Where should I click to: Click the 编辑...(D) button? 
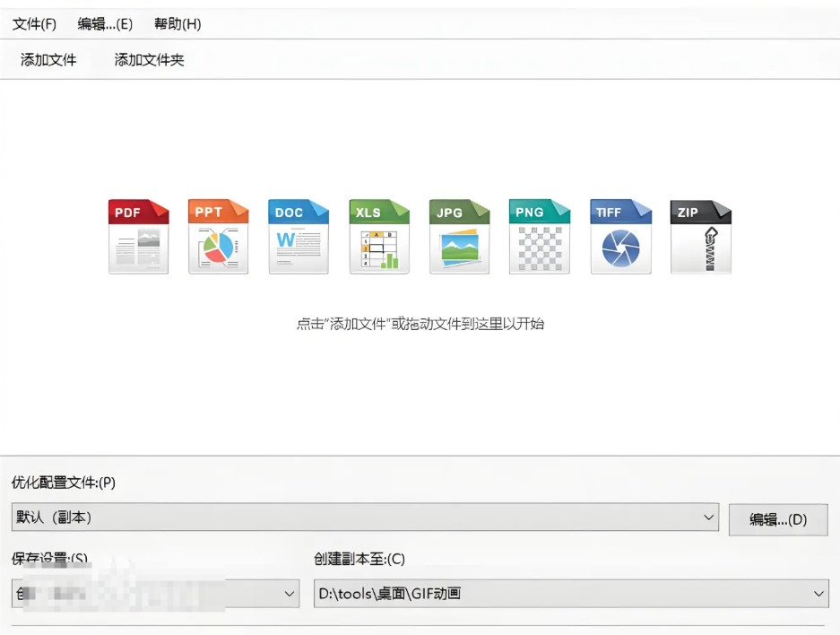778,519
